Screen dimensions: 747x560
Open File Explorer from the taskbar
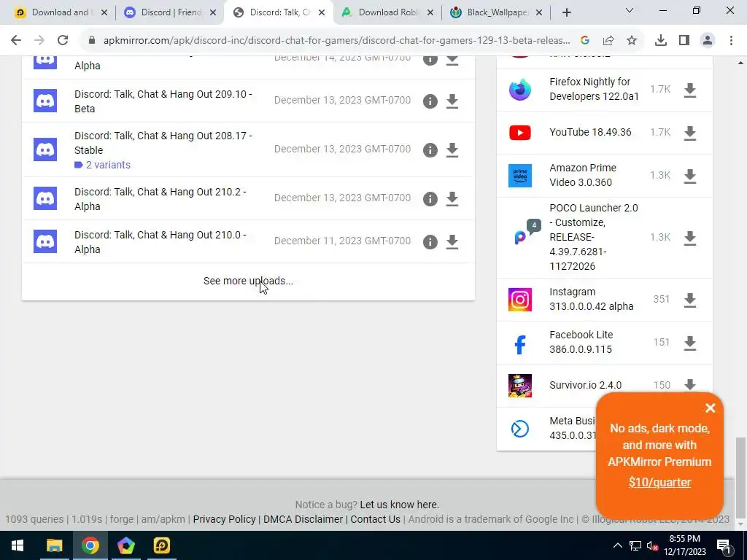coord(54,545)
